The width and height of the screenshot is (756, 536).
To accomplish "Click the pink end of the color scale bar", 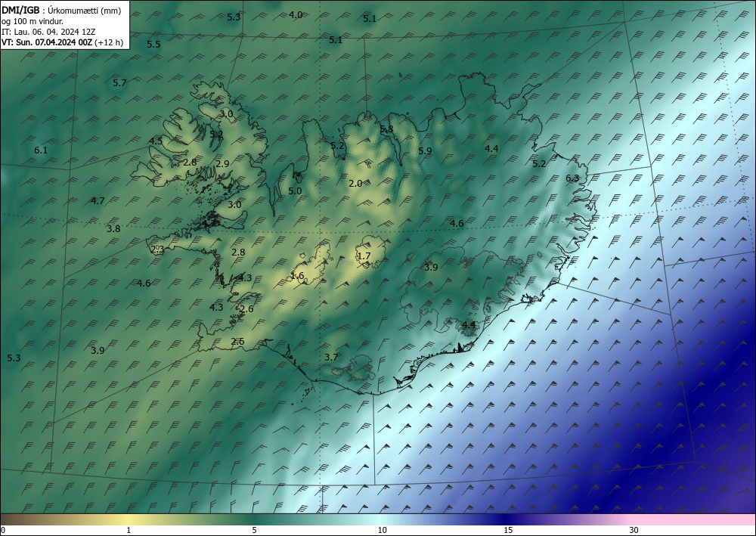I will [694, 519].
